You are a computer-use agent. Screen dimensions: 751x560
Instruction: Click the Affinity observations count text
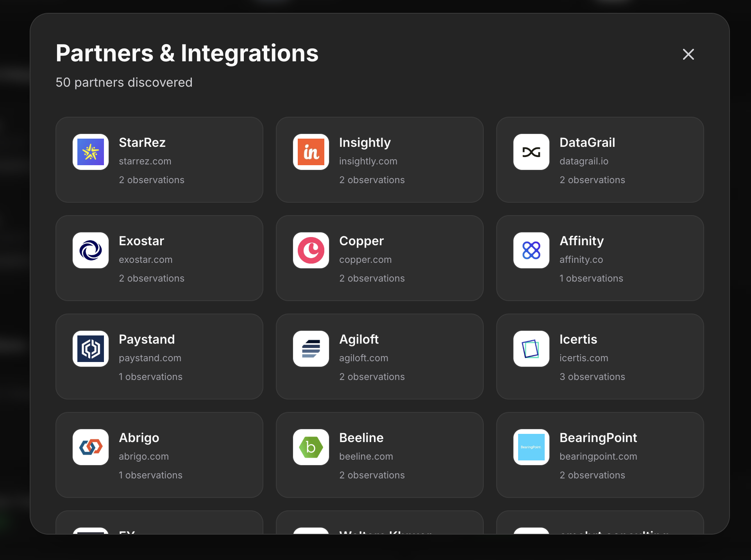pyautogui.click(x=591, y=278)
